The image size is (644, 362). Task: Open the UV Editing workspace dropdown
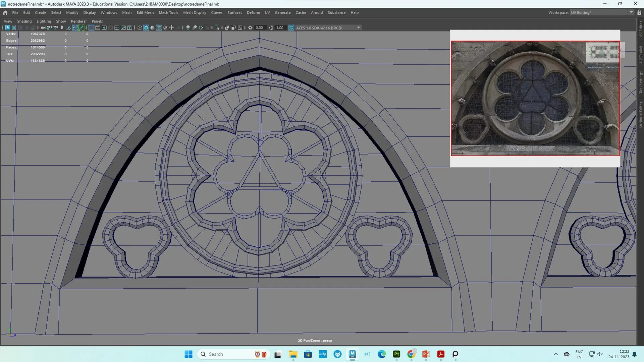pos(631,12)
